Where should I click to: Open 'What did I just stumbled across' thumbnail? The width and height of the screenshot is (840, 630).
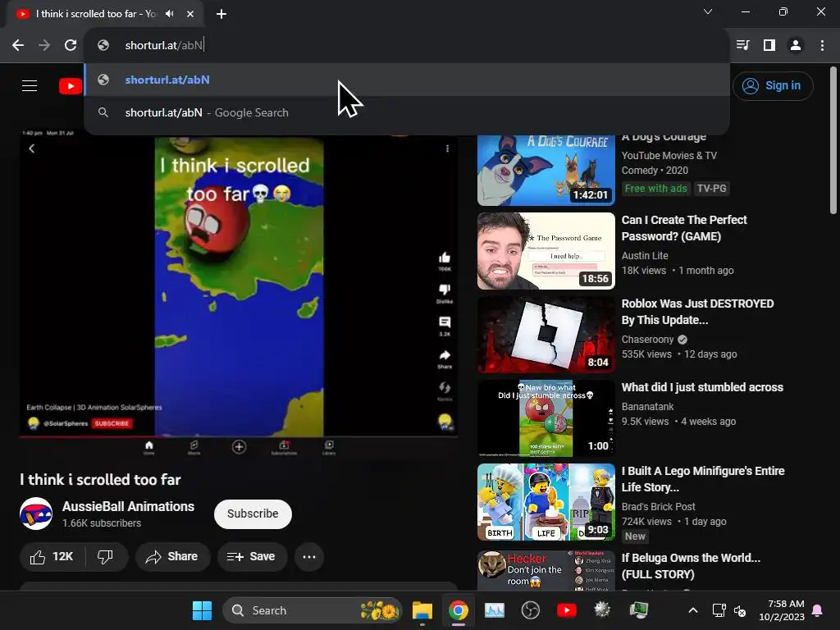coord(546,418)
